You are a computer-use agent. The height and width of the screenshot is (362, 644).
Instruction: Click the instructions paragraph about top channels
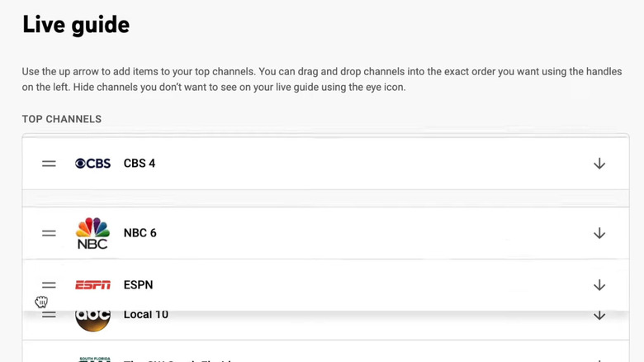pos(314,79)
